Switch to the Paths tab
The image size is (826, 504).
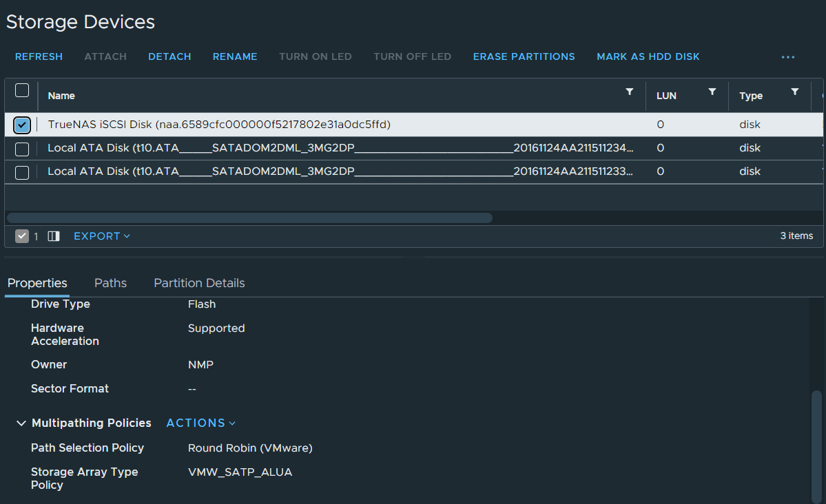coord(111,283)
